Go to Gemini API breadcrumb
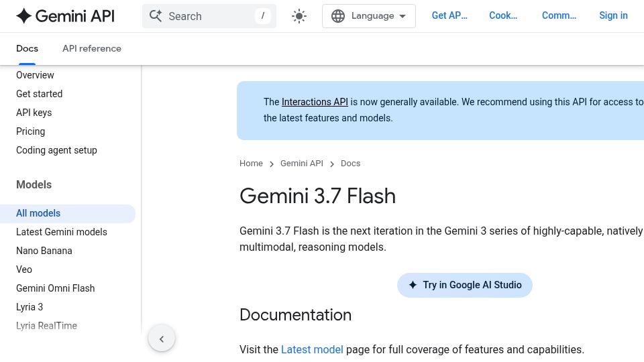The width and height of the screenshot is (644, 362). pos(301,164)
